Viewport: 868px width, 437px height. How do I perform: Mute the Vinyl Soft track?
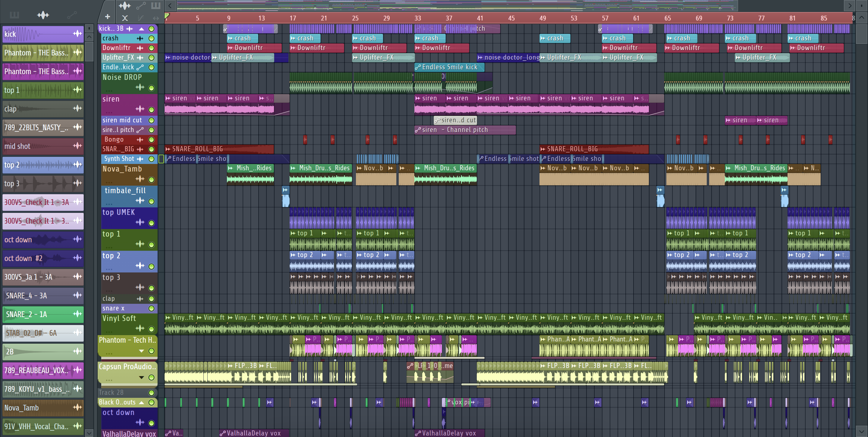tap(152, 329)
